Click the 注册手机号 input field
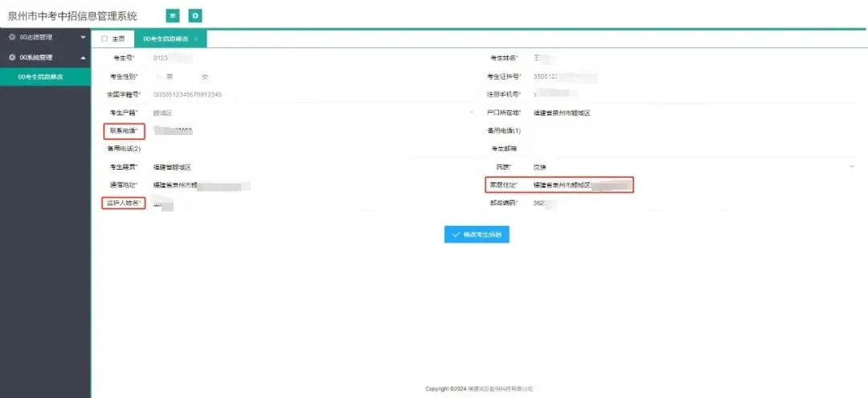Viewport: 868px width, 398px height. [692, 95]
